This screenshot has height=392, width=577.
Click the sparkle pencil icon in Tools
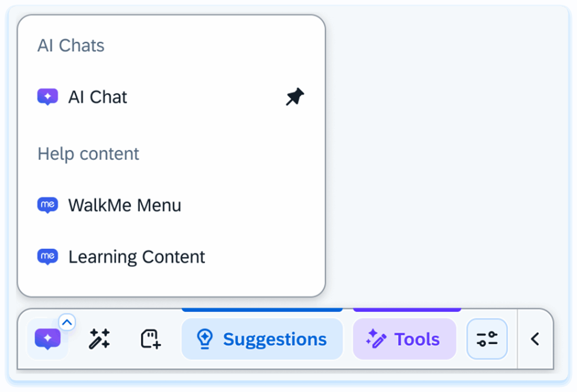point(376,339)
